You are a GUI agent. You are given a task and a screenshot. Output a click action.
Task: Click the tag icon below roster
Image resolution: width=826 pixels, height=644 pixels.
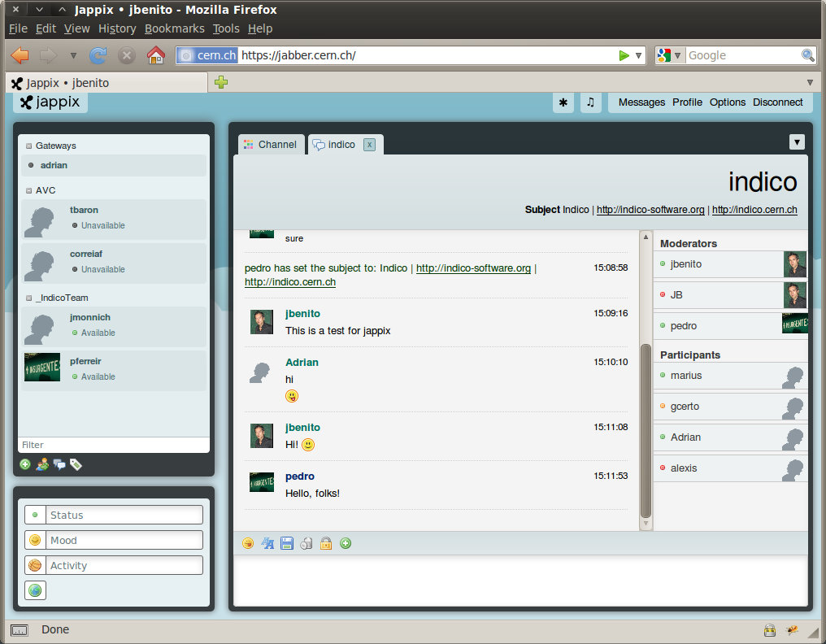point(76,464)
